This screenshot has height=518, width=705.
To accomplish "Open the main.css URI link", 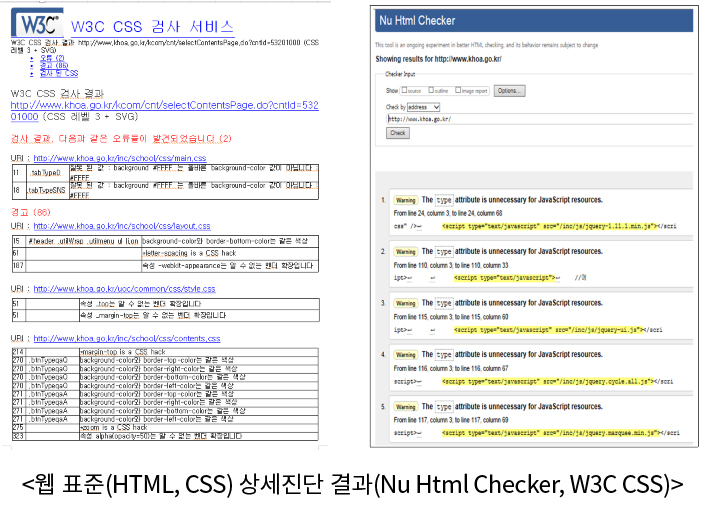I will click(x=120, y=158).
